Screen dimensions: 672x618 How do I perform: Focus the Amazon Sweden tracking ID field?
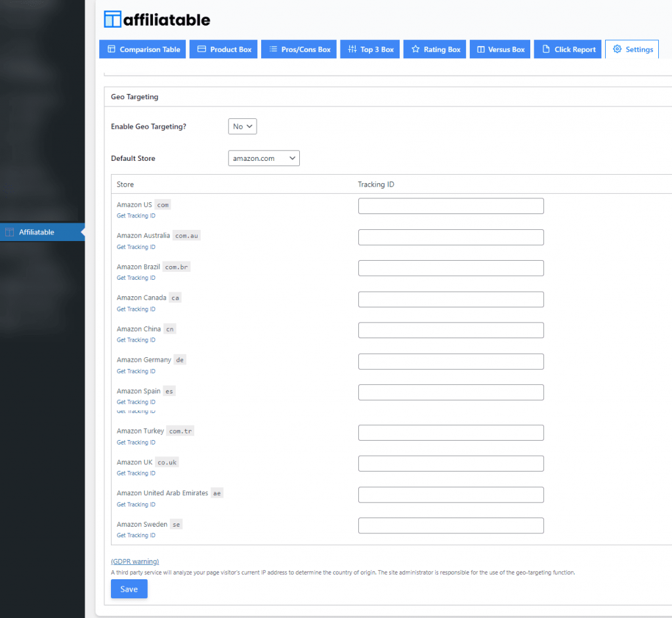point(451,526)
